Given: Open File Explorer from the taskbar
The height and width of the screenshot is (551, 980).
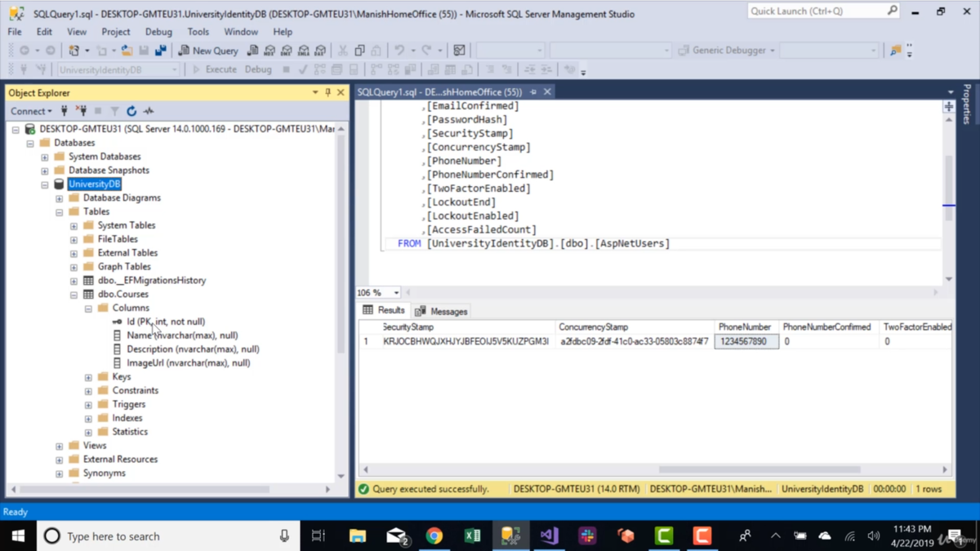Looking at the screenshot, I should point(358,535).
